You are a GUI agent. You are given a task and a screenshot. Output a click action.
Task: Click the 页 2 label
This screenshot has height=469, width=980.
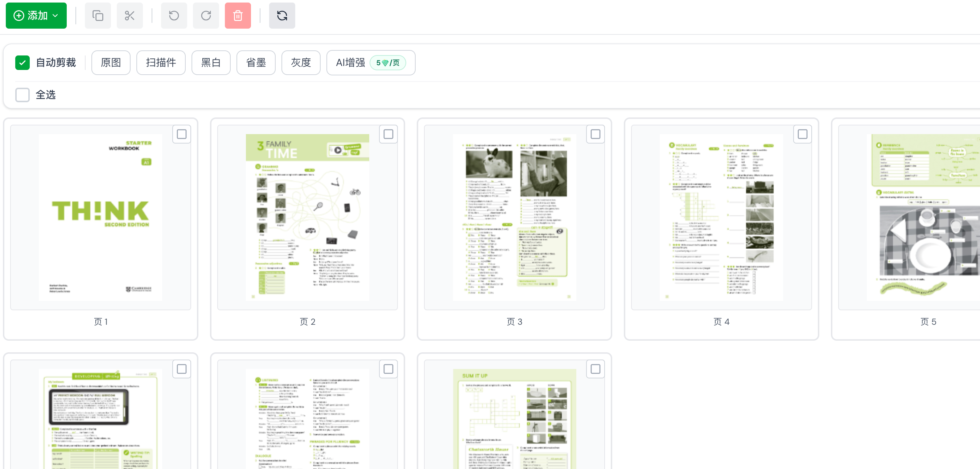click(x=308, y=322)
